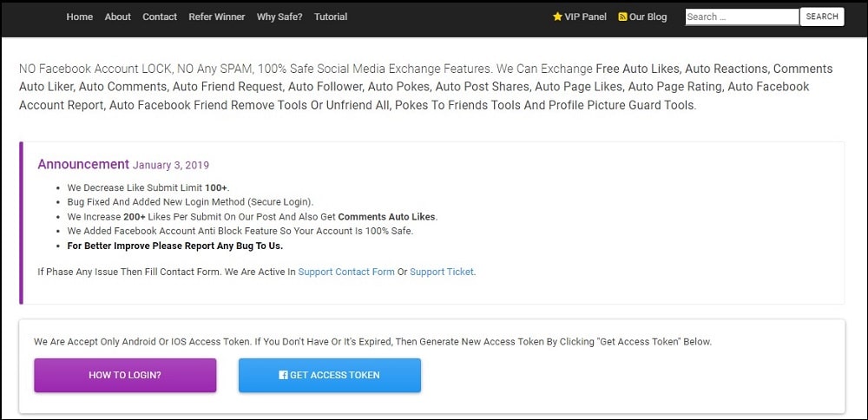Open the VIP Panel link
Viewport: 868px width, 420px height.
[x=586, y=16]
